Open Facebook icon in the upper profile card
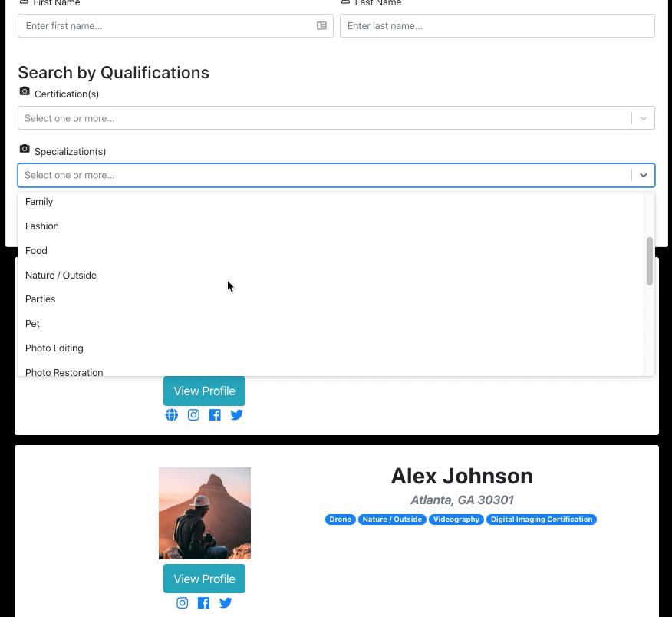The width and height of the screenshot is (672, 617). point(215,415)
